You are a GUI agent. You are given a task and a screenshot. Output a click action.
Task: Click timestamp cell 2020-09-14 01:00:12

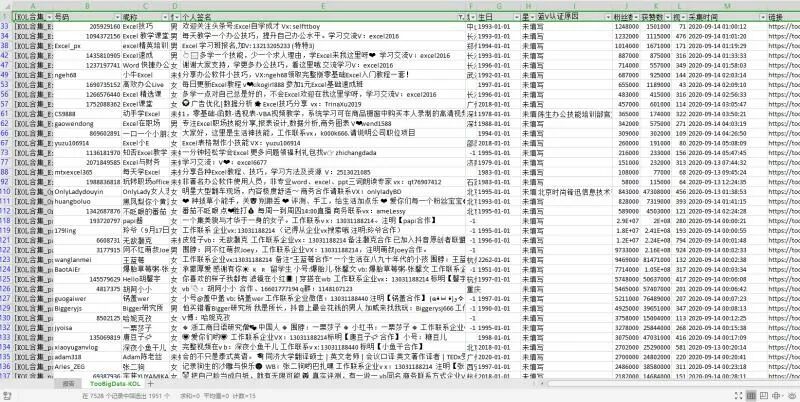[x=727, y=27]
